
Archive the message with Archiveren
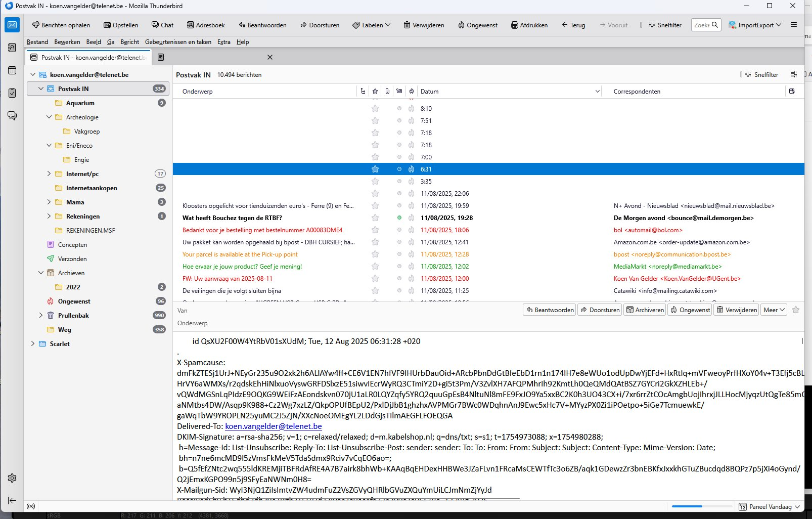coord(645,310)
